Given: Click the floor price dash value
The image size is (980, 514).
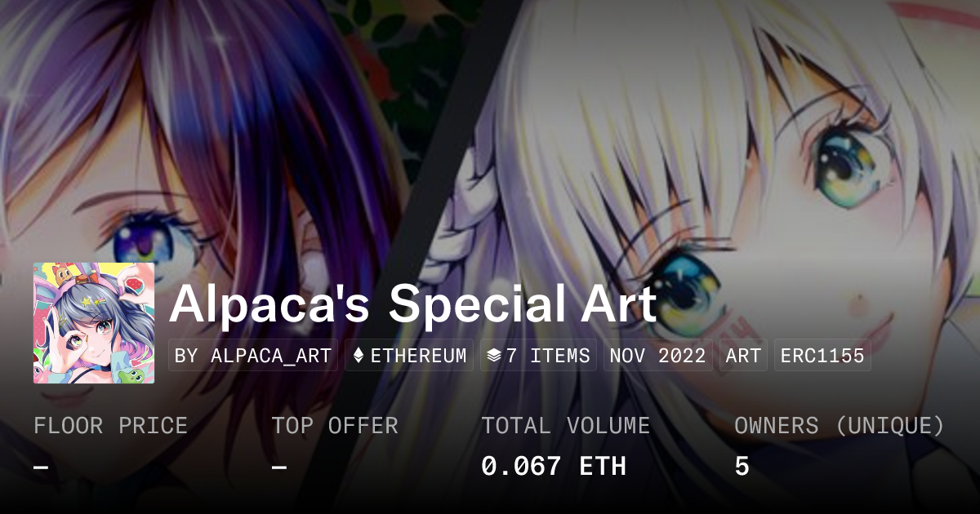Looking at the screenshot, I should pos(41,467).
